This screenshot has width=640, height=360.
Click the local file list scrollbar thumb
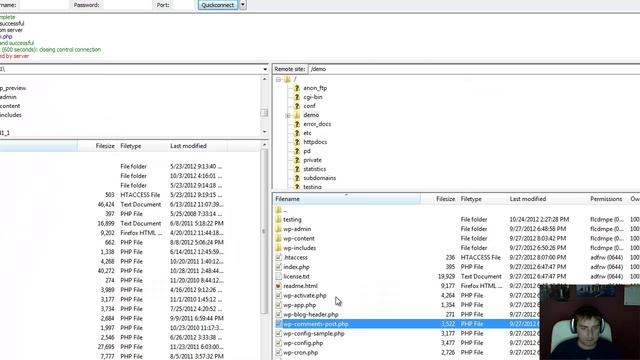pos(264,231)
